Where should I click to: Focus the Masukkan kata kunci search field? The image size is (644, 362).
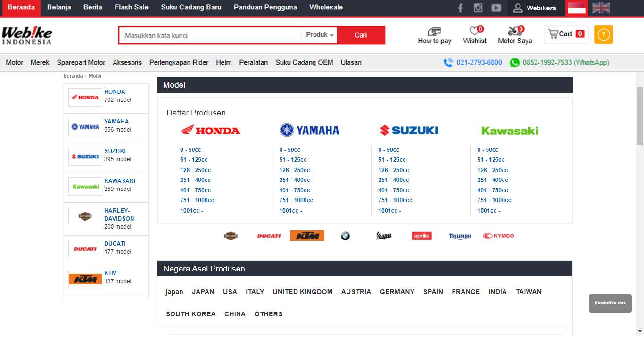(210, 35)
